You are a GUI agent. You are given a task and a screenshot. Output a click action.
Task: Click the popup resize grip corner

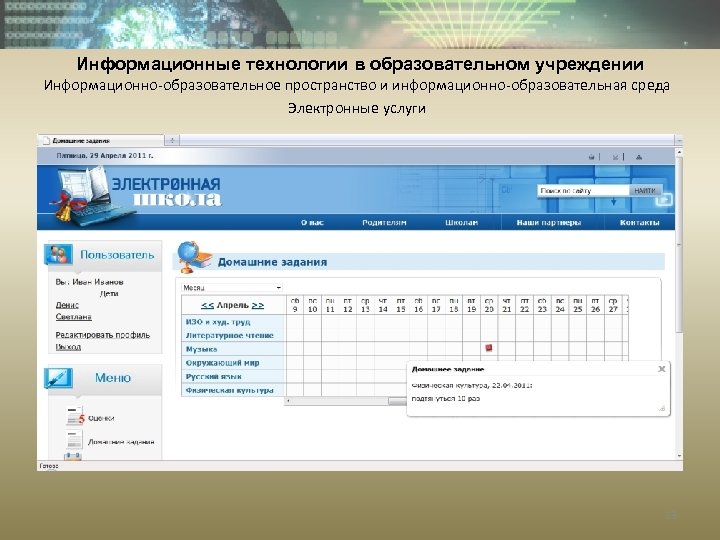[662, 408]
